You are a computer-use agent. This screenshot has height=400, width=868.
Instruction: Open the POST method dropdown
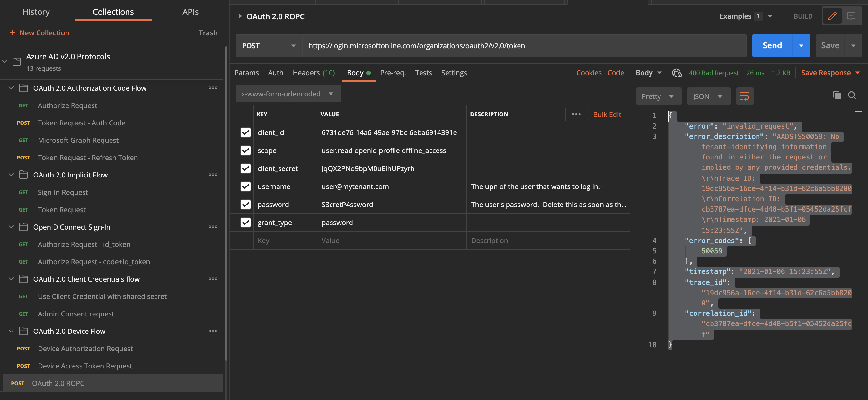269,46
